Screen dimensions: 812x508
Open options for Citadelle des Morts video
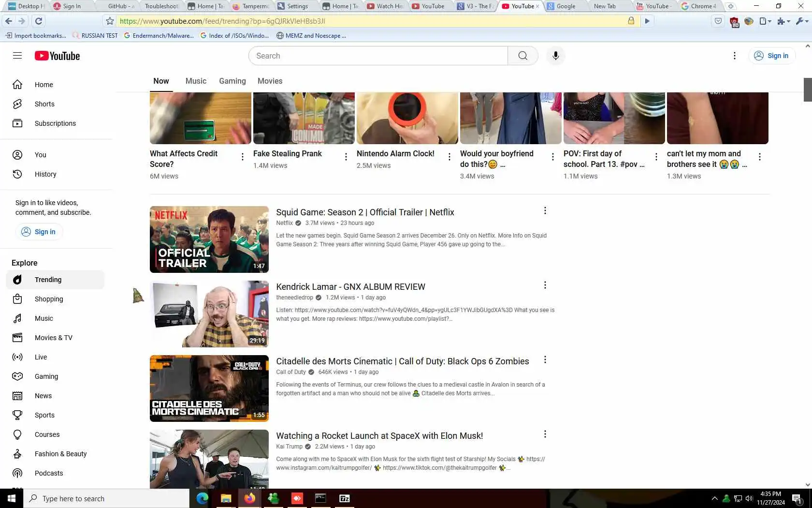545,360
